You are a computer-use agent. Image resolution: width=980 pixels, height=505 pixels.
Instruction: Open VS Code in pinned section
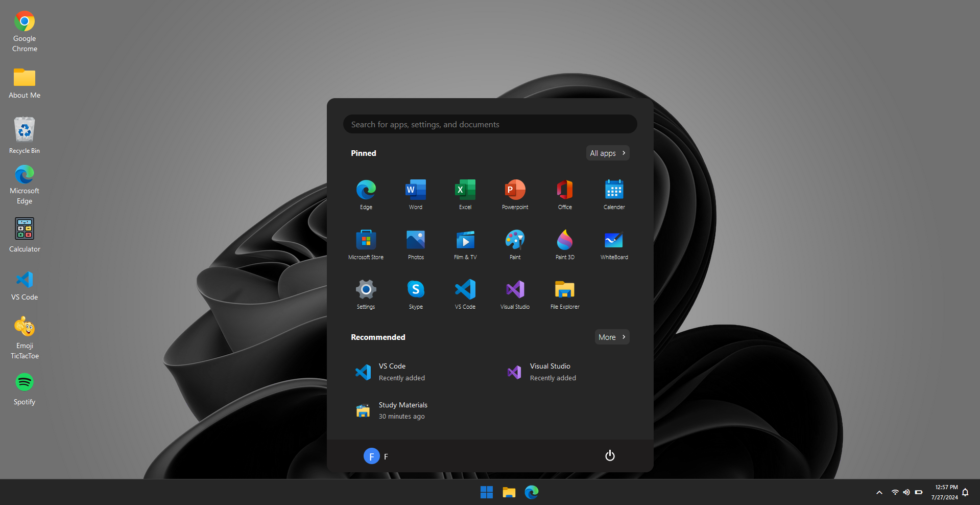[465, 294]
